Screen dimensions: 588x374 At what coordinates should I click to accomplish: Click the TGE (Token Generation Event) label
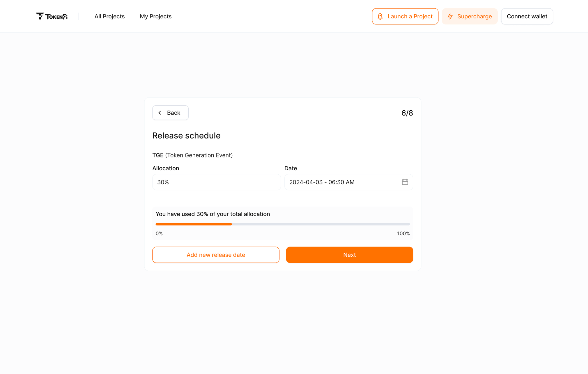tap(192, 155)
